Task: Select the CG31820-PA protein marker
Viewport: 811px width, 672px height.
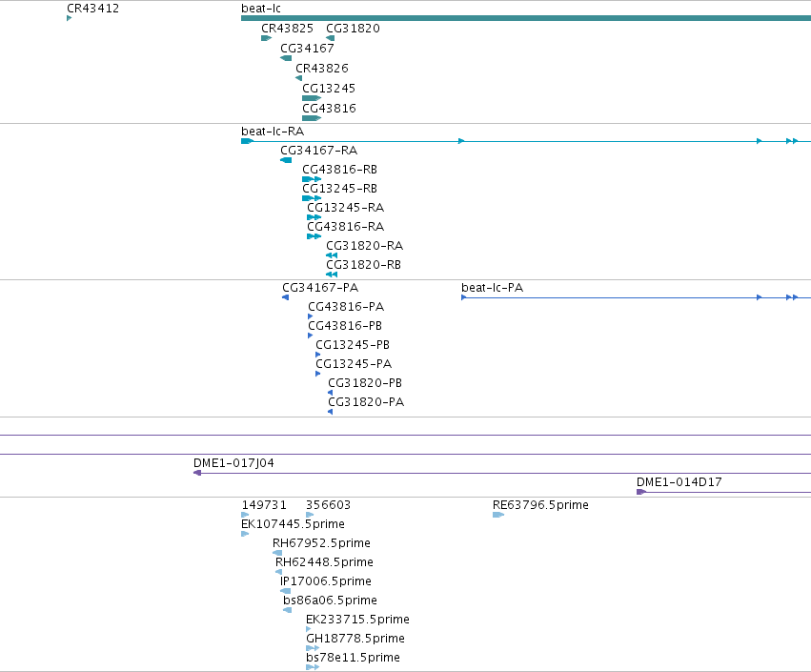Action: [x=330, y=412]
